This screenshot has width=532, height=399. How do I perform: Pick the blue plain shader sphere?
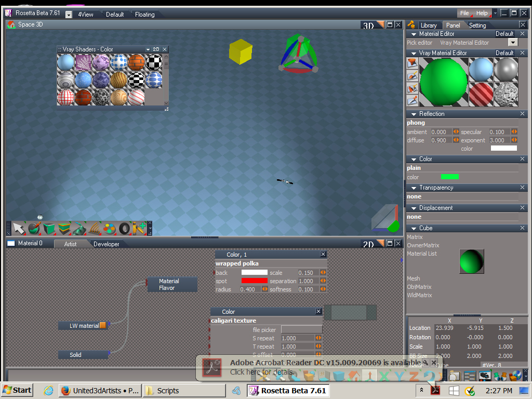[65, 62]
